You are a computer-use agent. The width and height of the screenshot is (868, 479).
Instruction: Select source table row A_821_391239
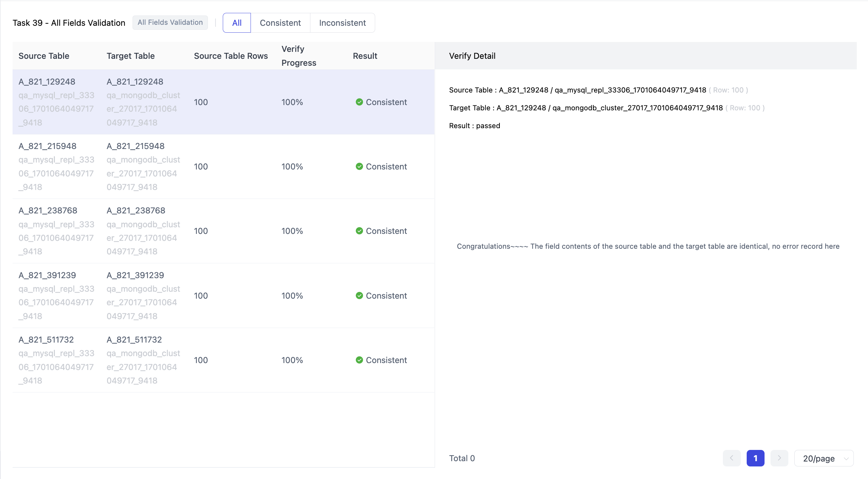(47, 275)
